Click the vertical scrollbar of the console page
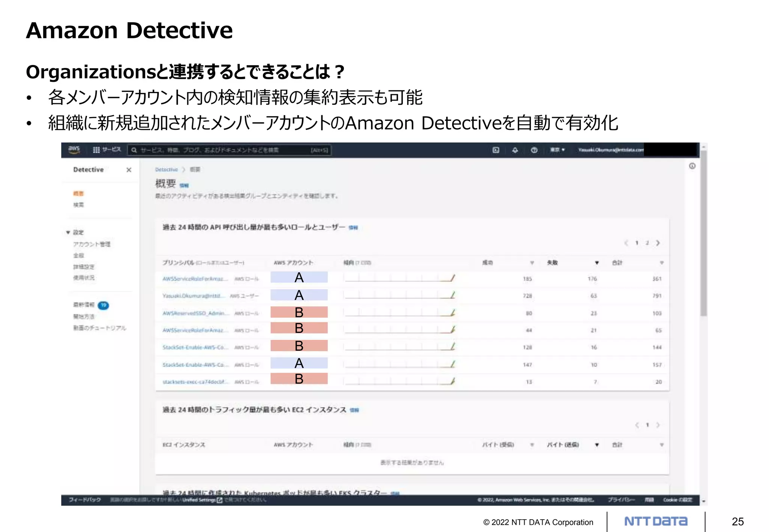The image size is (769, 532). tap(704, 233)
